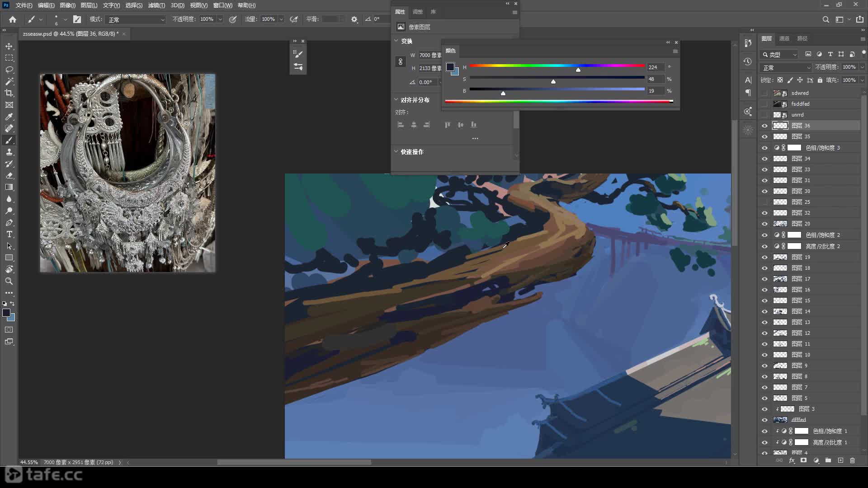Screen dimensions: 868x488
Task: Select the Eraser tool
Action: [x=9, y=175]
